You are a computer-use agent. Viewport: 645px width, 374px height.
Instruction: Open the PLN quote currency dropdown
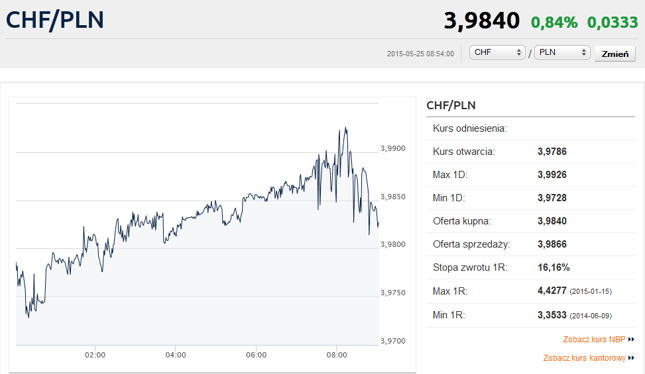point(562,52)
